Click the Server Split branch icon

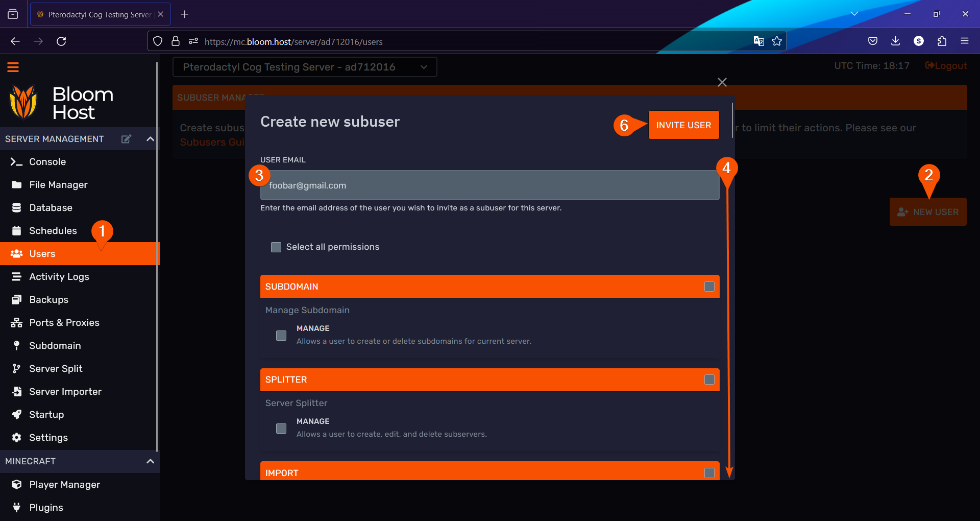[16, 369]
